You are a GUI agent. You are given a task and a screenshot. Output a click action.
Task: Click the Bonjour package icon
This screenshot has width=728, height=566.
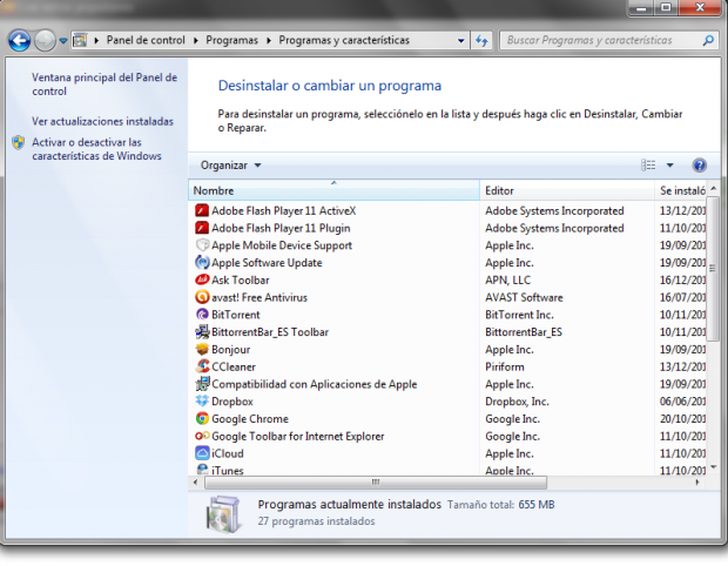click(x=202, y=349)
